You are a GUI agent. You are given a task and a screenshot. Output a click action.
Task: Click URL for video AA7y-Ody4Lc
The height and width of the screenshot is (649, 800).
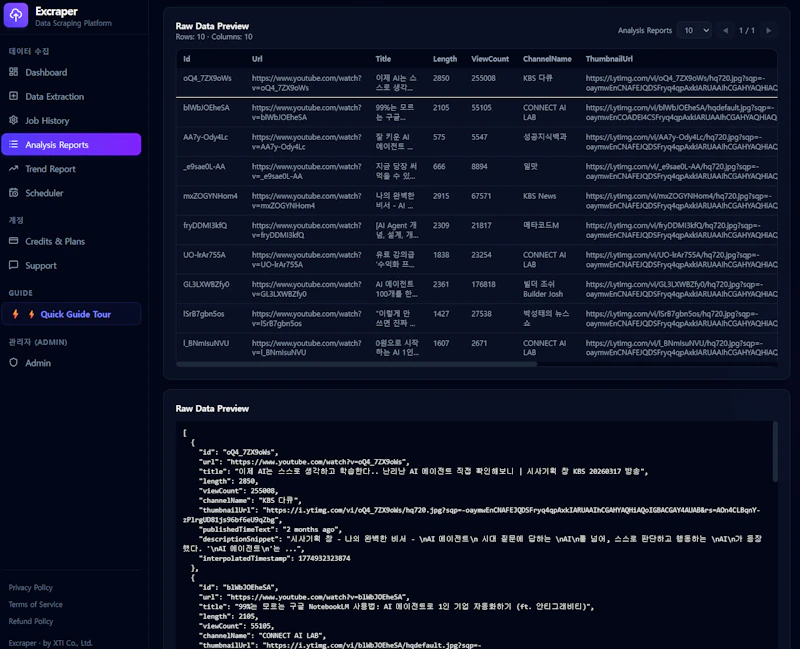click(306, 142)
